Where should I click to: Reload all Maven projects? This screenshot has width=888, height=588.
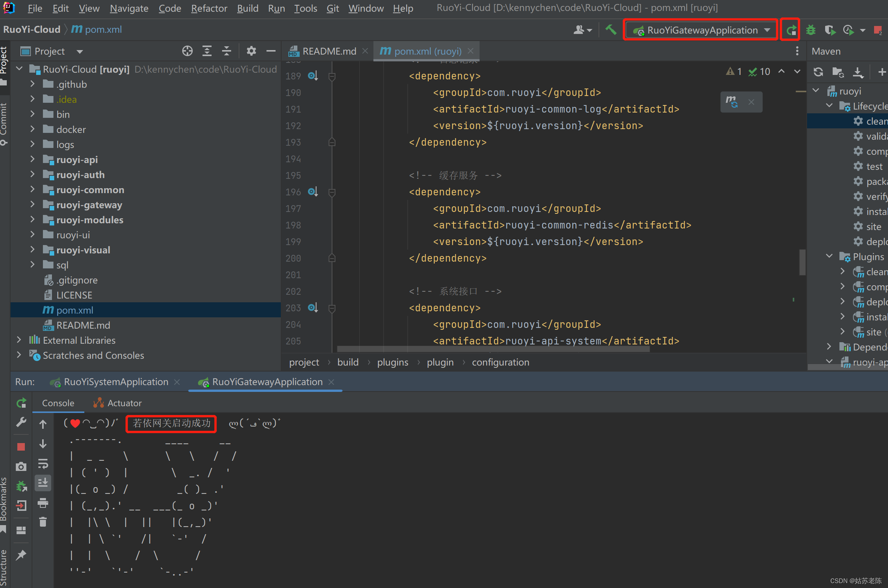pyautogui.click(x=818, y=72)
